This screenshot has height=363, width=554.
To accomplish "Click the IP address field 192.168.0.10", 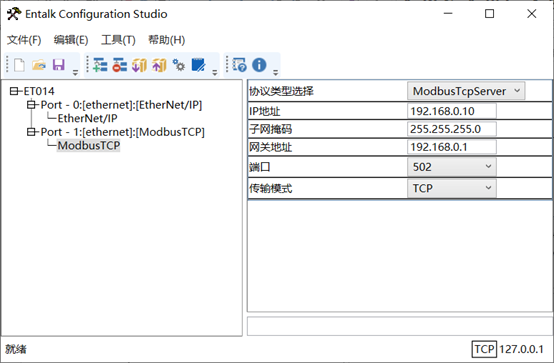I will click(x=452, y=111).
